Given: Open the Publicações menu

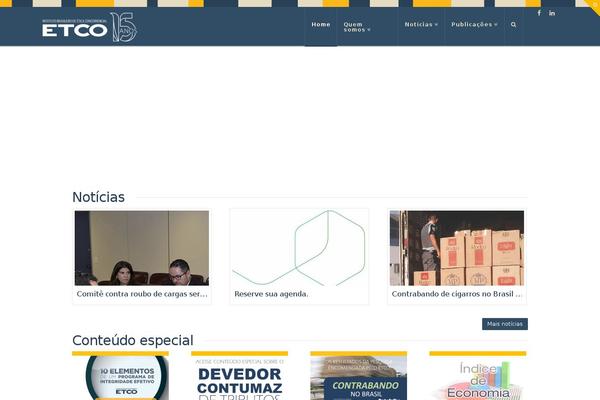Looking at the screenshot, I should [474, 24].
